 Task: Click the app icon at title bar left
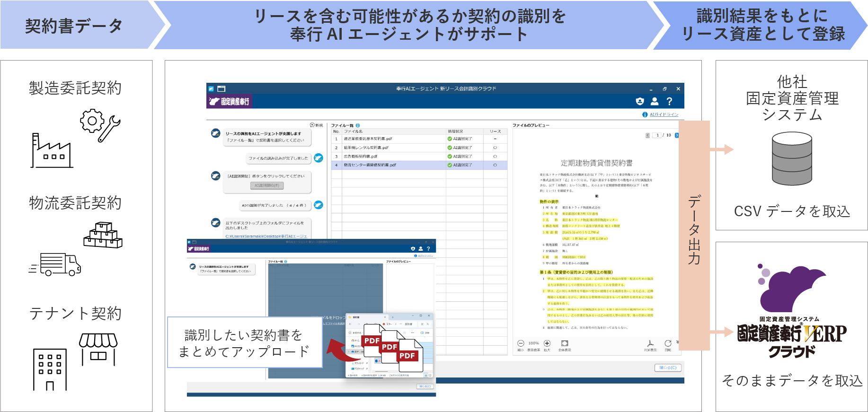click(211, 88)
